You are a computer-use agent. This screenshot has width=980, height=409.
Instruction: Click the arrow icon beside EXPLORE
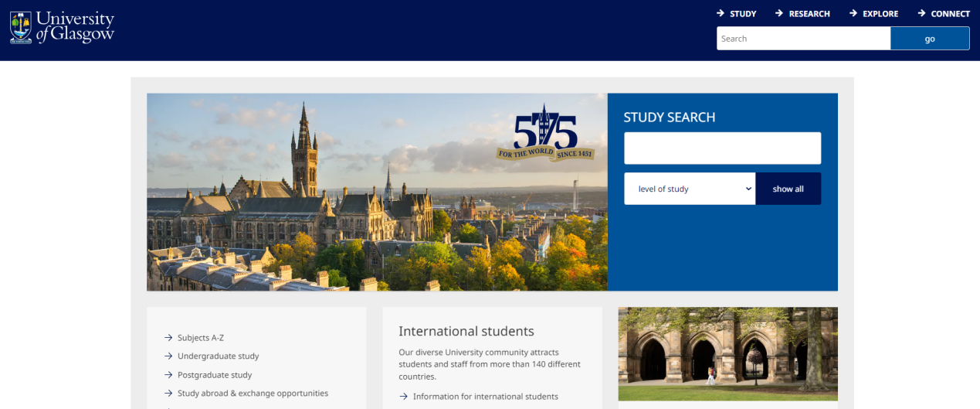point(853,13)
